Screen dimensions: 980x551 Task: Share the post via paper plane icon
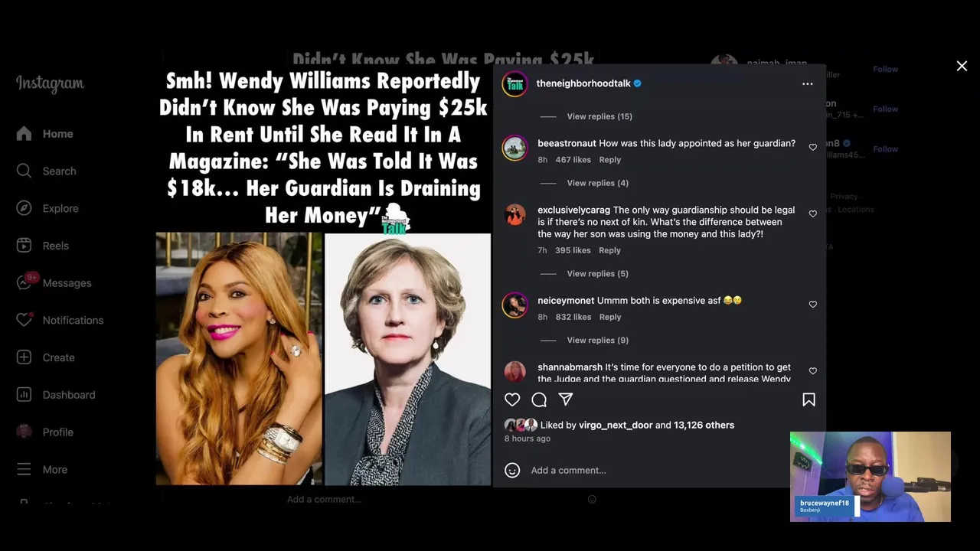(566, 399)
